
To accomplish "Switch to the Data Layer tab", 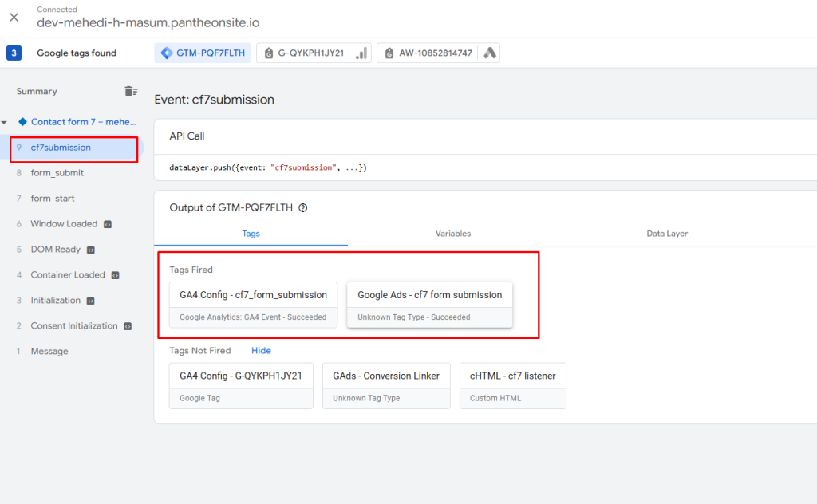I will 667,234.
